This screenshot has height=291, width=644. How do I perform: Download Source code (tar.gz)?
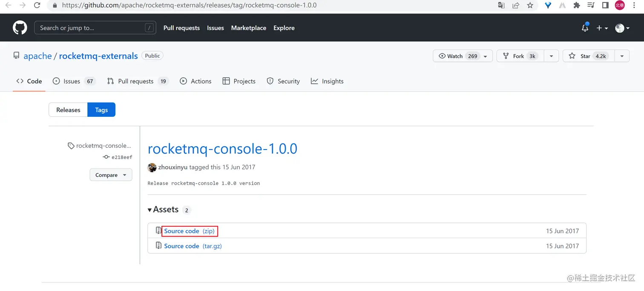click(x=193, y=246)
